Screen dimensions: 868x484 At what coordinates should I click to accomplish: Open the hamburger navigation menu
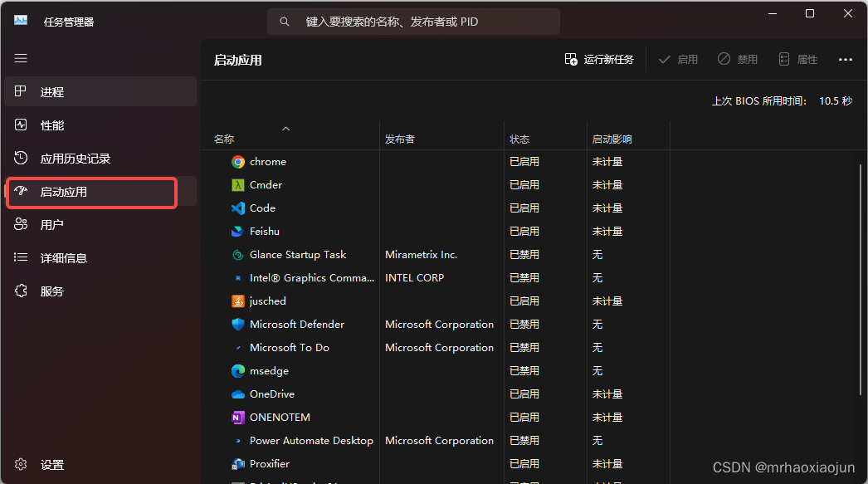coord(21,58)
